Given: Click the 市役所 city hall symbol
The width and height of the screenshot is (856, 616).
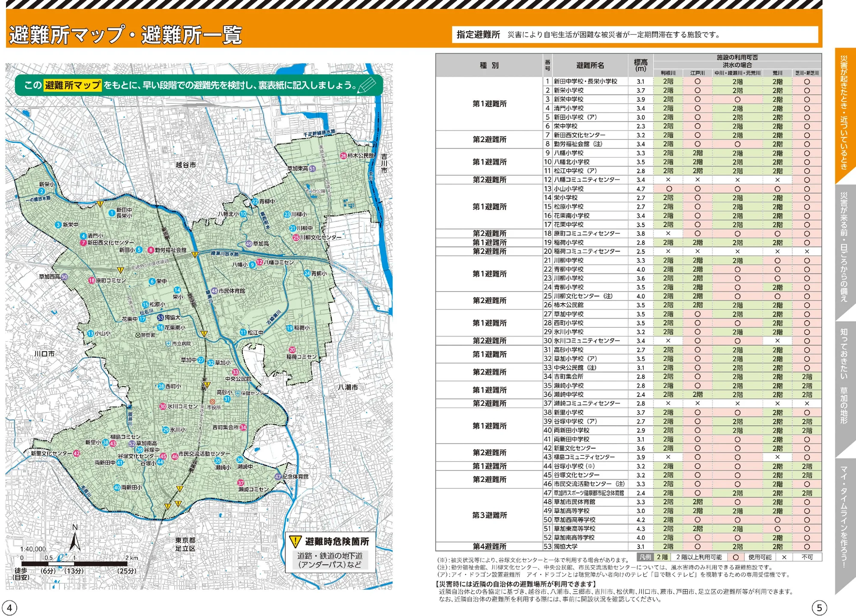Looking at the screenshot, I should click(212, 402).
